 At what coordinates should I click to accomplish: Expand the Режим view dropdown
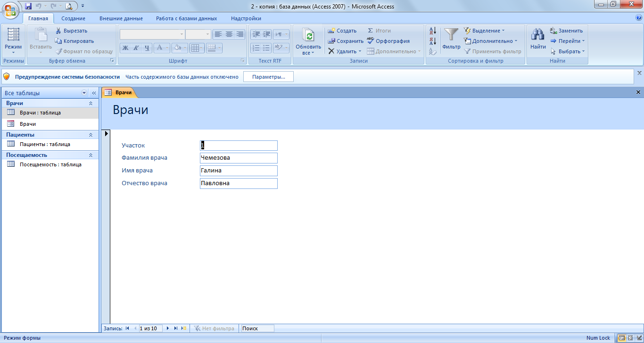point(13,52)
